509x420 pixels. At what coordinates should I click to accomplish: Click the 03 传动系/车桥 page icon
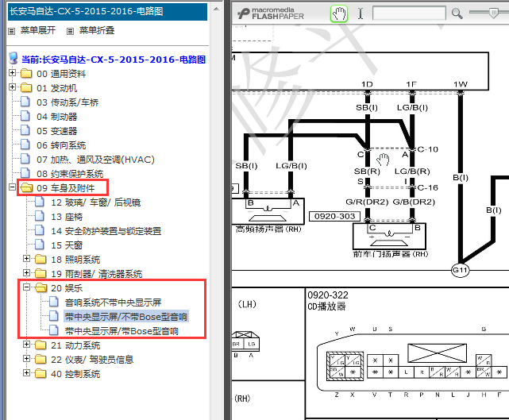(x=25, y=102)
